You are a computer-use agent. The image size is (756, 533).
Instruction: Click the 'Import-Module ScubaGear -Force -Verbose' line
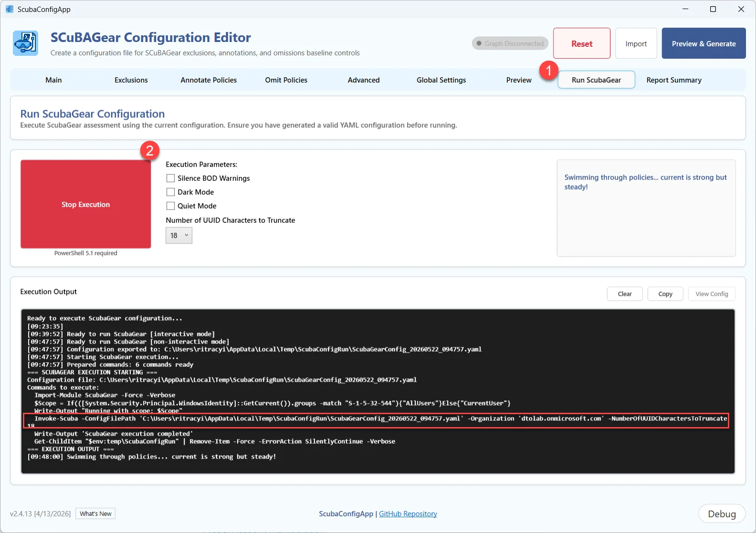pyautogui.click(x=105, y=395)
